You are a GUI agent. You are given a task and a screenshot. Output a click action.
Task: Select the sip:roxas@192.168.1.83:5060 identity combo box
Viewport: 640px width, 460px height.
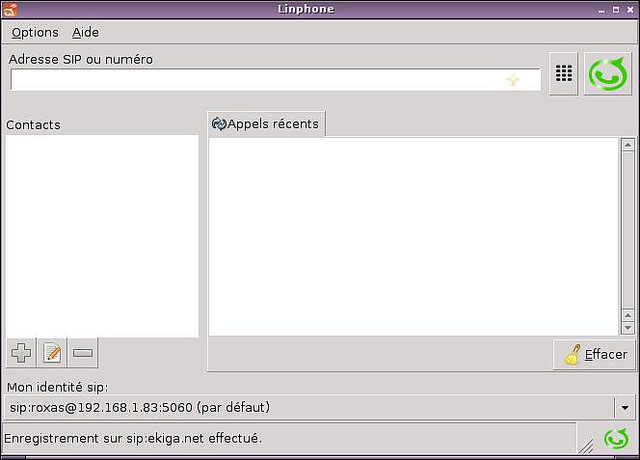pyautogui.click(x=320, y=407)
